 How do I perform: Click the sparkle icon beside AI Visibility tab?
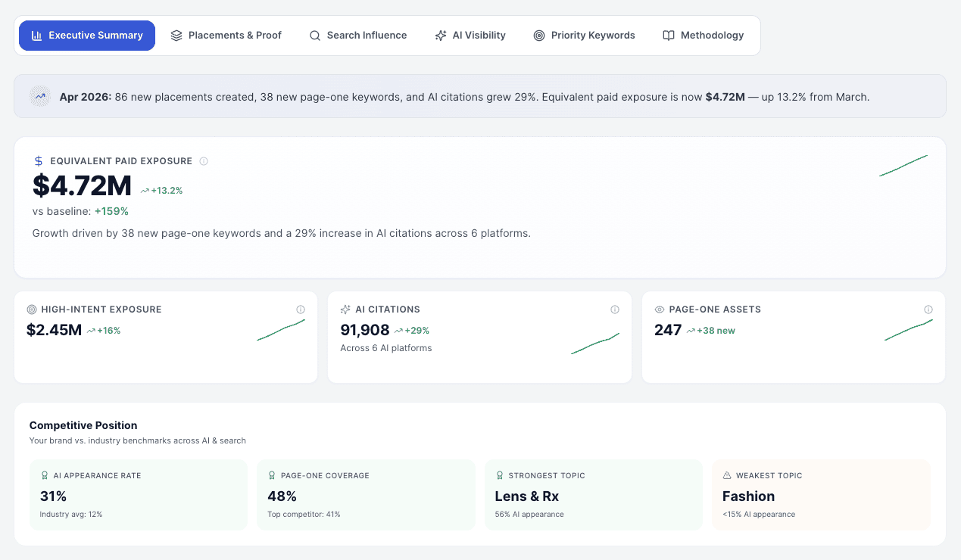(441, 36)
